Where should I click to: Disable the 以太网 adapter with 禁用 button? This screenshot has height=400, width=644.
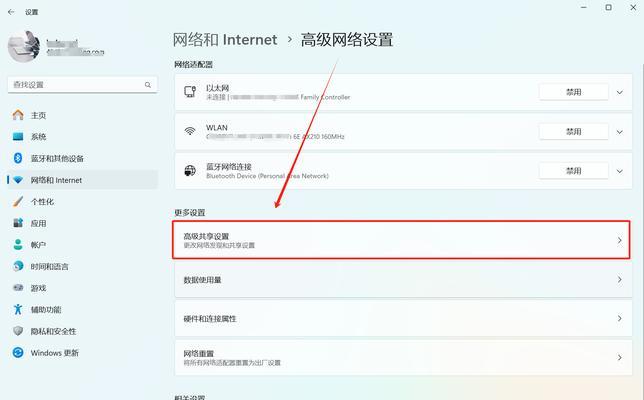click(574, 92)
